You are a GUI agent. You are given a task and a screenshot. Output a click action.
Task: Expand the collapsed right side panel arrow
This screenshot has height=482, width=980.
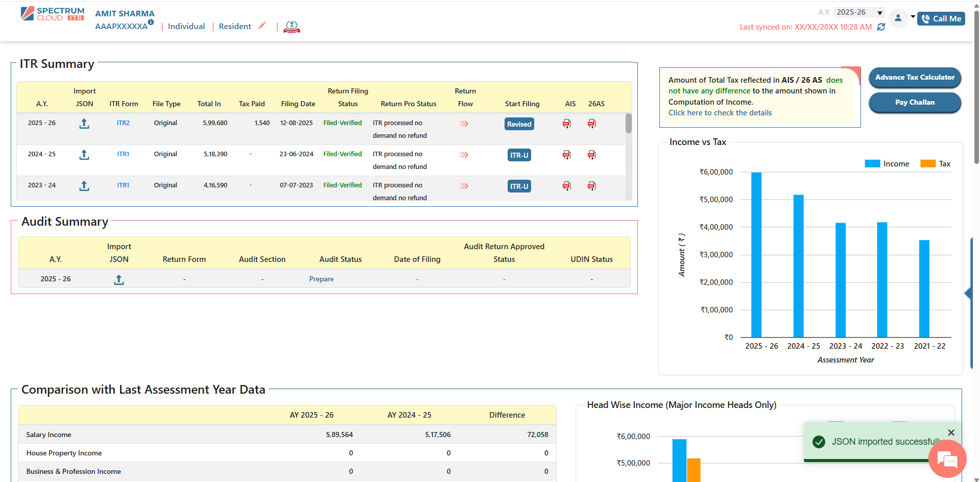(967, 293)
